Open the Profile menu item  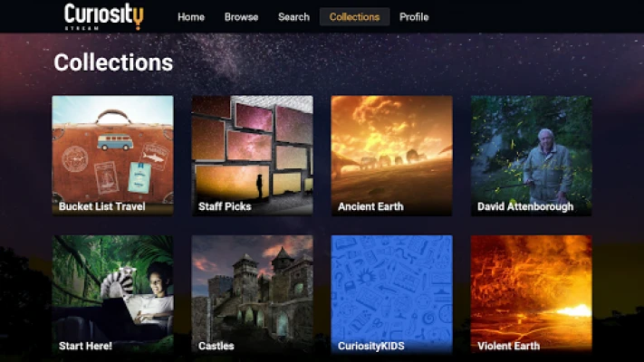coord(414,17)
